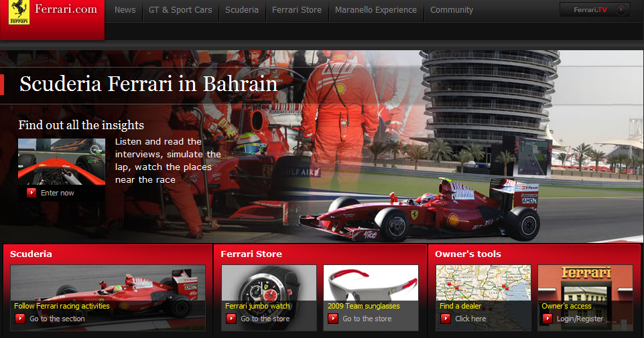Click the Enter now link
The height and width of the screenshot is (338, 644).
(58, 193)
